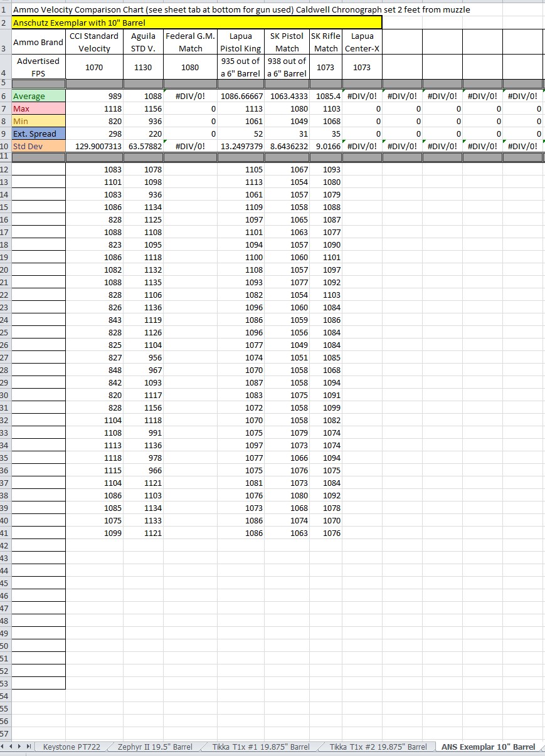The width and height of the screenshot is (545, 756).
Task: Click the Lapua Pistol King spread value 52
Action: [x=241, y=134]
